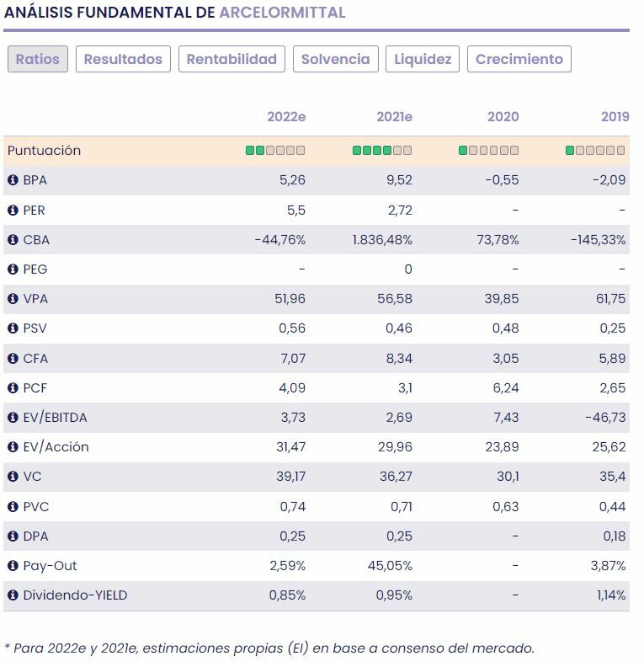Click the info icon beside BPA

(13, 180)
